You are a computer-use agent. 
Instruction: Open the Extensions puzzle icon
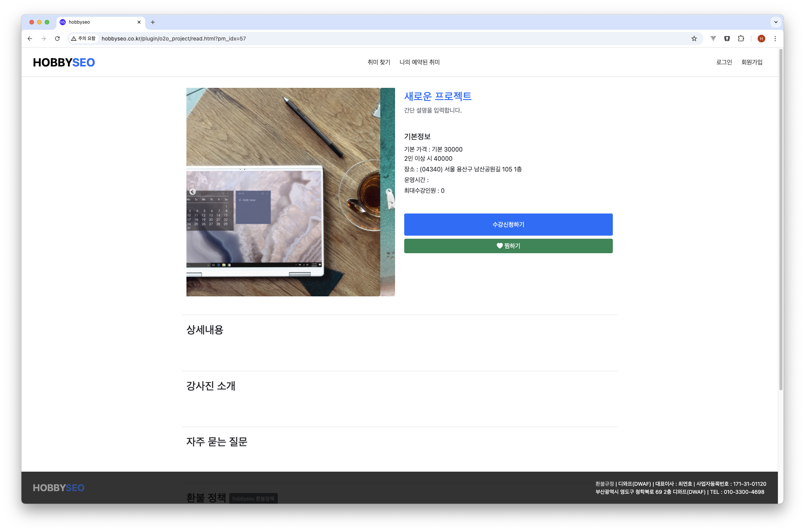(x=741, y=39)
